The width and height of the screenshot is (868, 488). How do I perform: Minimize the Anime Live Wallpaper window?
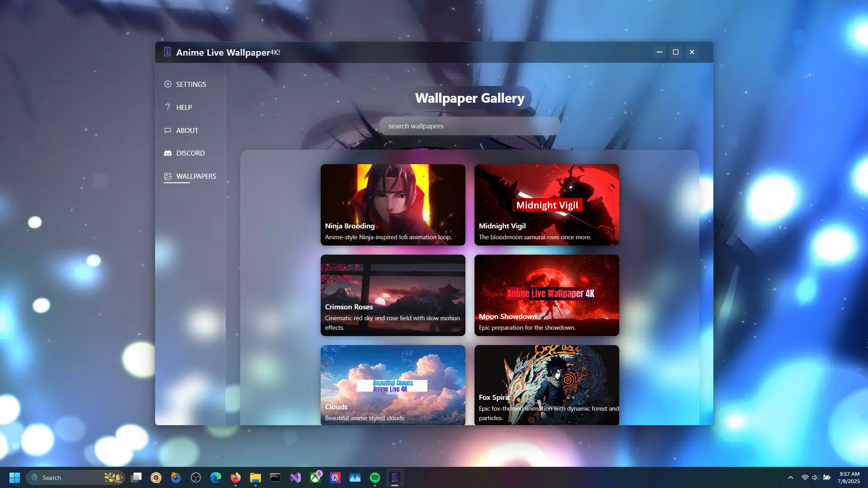[659, 52]
